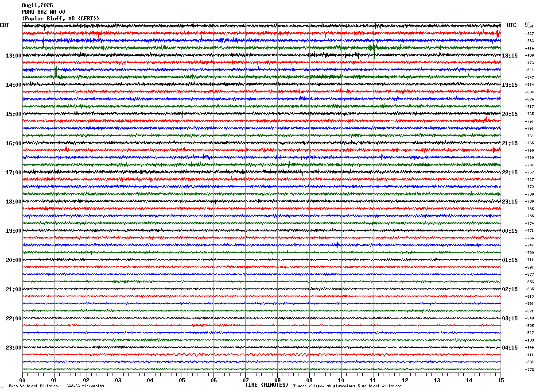Click the station code 'PBMO HHZ NM 00'

[43, 12]
